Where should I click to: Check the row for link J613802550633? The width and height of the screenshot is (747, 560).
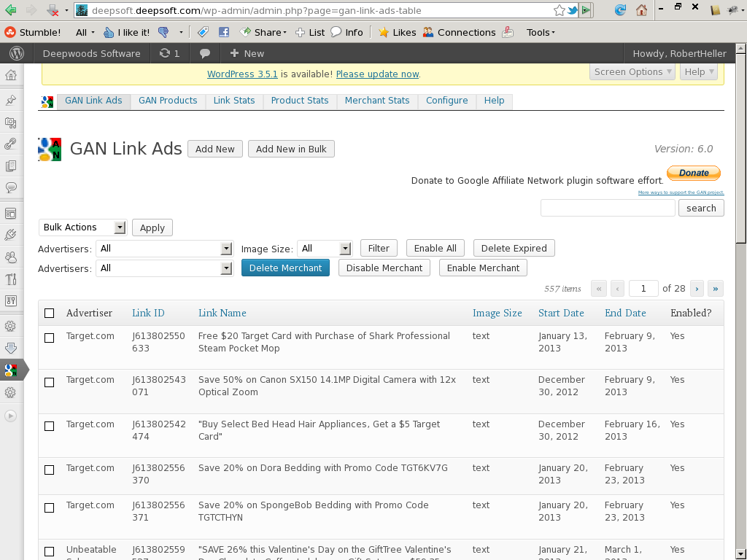(x=49, y=338)
